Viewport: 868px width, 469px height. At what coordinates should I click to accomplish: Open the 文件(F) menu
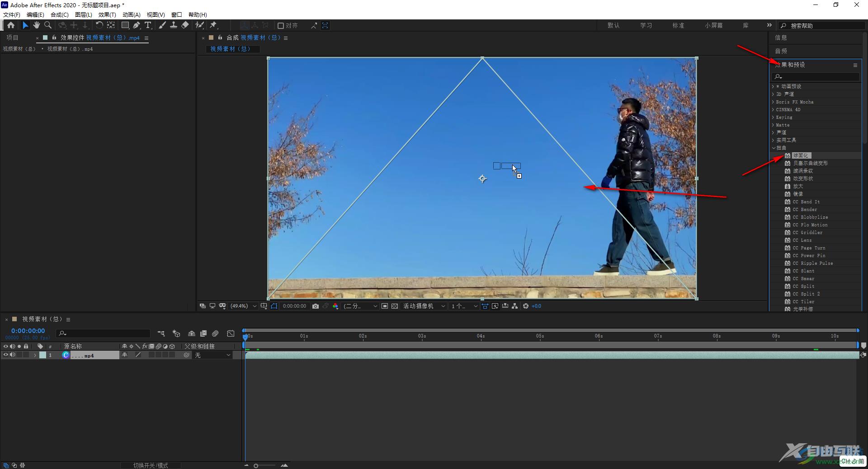click(12, 14)
